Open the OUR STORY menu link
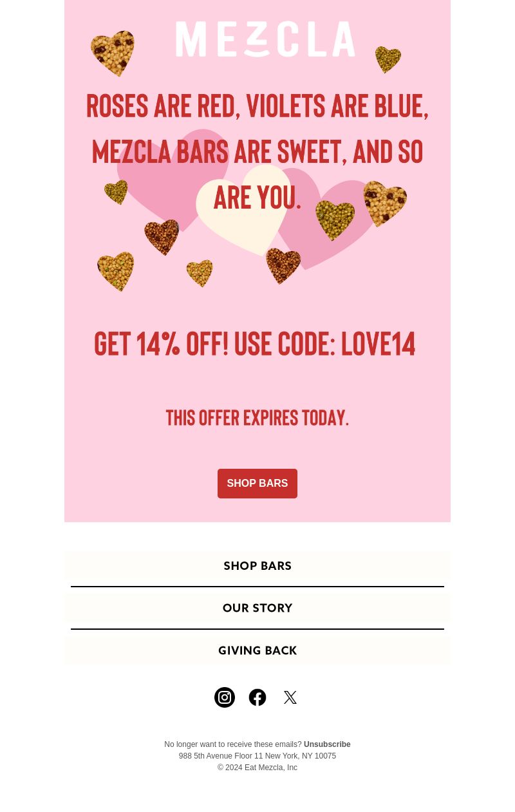 (257, 609)
